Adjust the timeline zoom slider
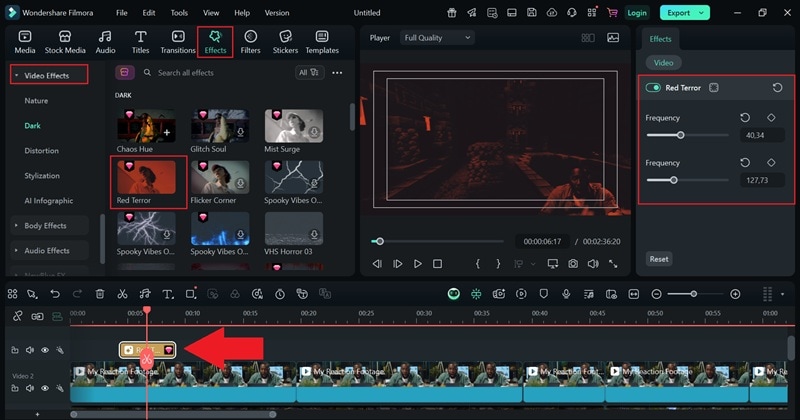Viewport: 800px width, 420px height. coord(694,294)
